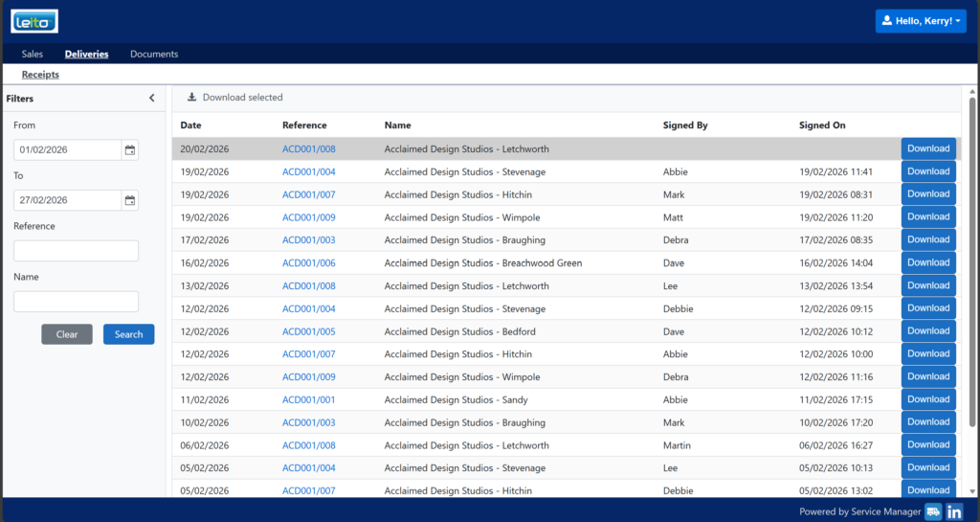
Task: Click into the Reference filter field
Action: click(76, 251)
